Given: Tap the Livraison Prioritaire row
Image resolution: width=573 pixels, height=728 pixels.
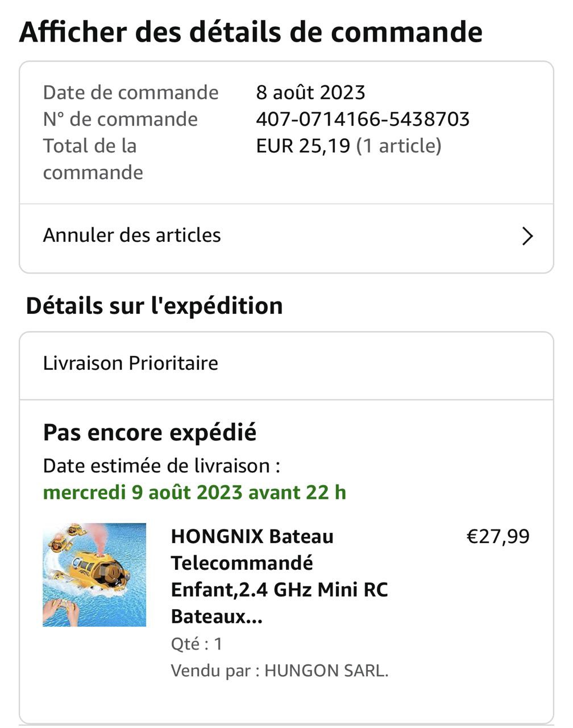Looking at the screenshot, I should pos(131,363).
